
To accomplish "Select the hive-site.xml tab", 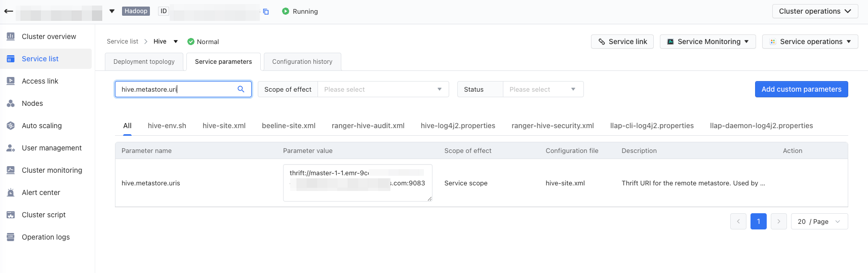I will pos(224,126).
